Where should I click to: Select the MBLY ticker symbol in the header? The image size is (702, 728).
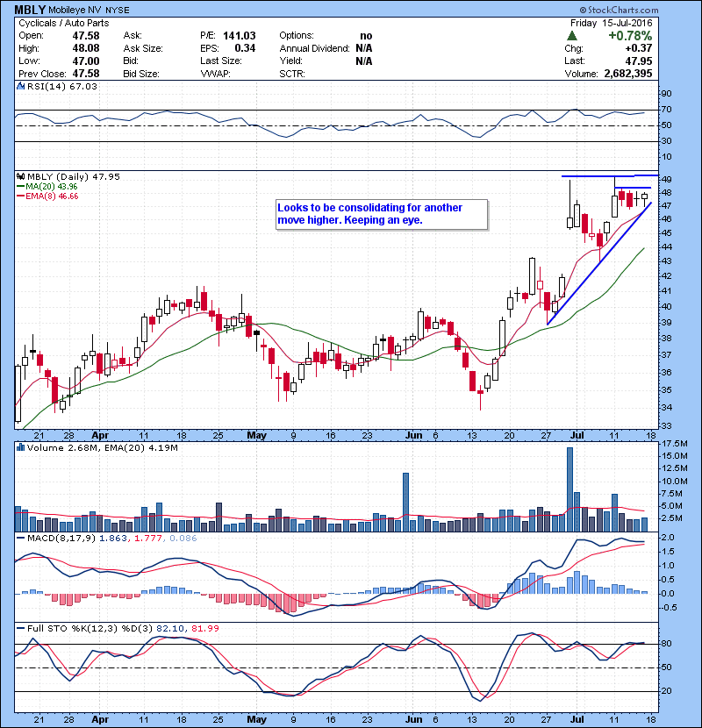30,10
